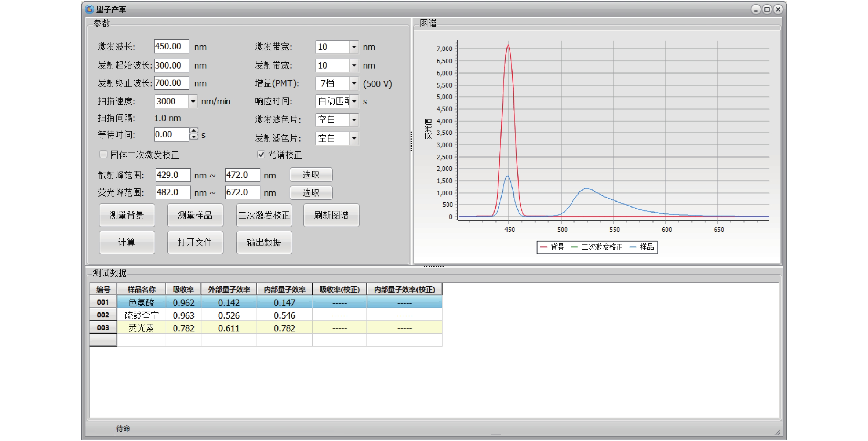Click the blue 样品 legend entry

point(641,247)
